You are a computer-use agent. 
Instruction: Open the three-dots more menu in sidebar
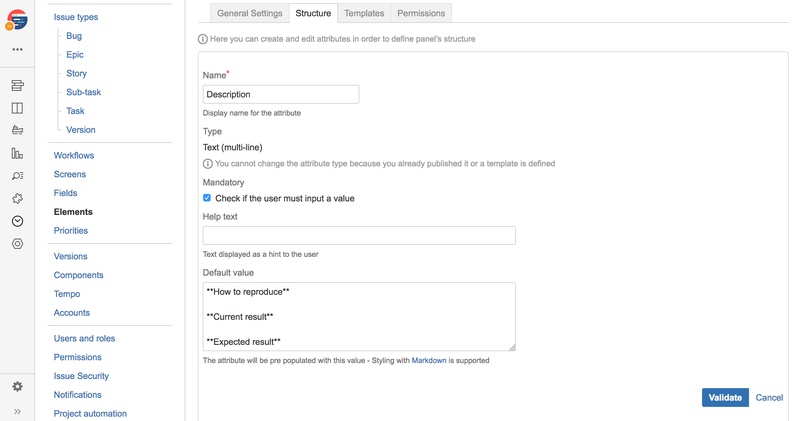pyautogui.click(x=17, y=49)
